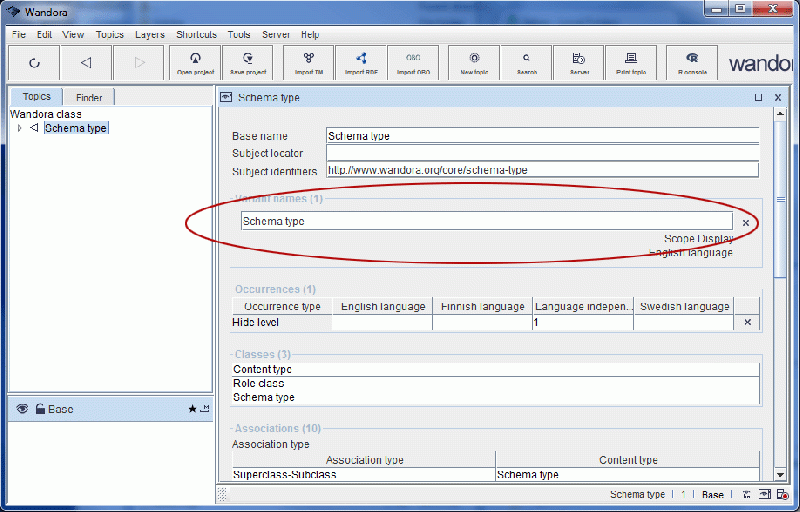Expand the Schema type tree node

[19, 128]
